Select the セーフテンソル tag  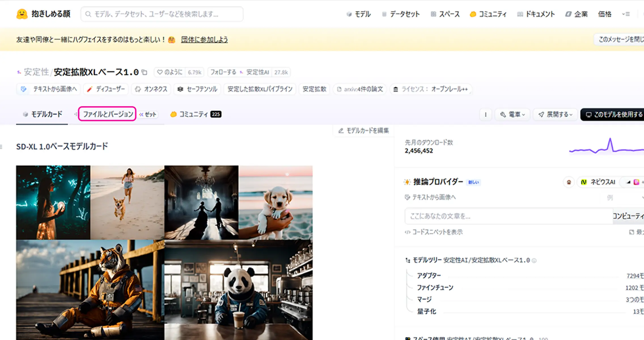pos(197,89)
